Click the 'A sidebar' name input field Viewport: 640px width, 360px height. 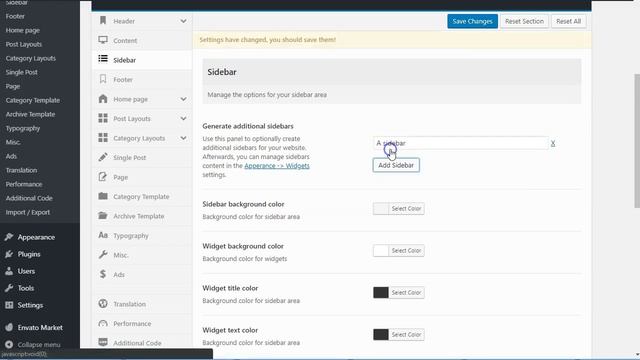pyautogui.click(x=460, y=143)
